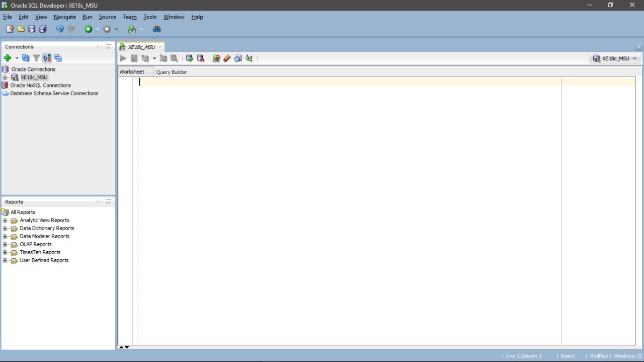Expand TimesTen Reports folder
Image resolution: width=644 pixels, height=362 pixels.
tap(5, 253)
